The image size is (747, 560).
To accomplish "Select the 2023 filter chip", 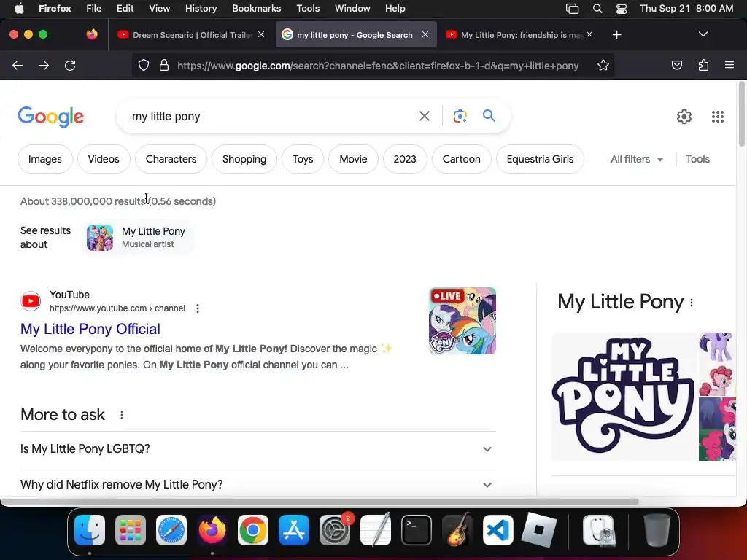I will [404, 159].
